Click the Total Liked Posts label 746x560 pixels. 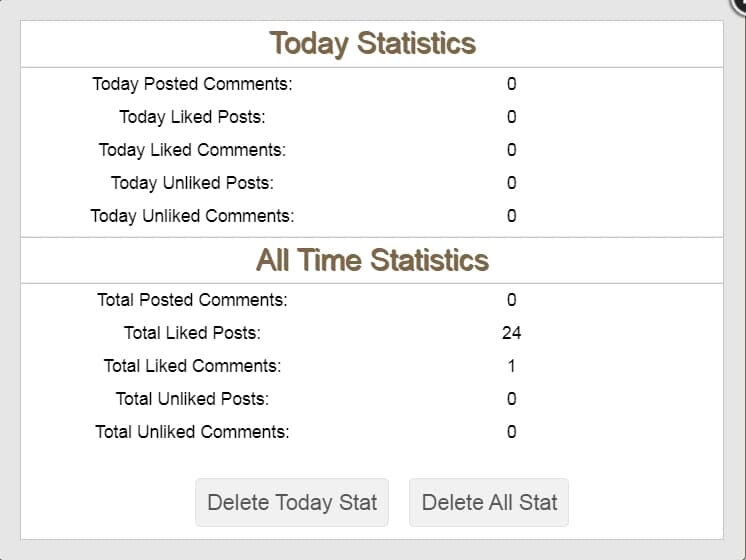click(192, 333)
